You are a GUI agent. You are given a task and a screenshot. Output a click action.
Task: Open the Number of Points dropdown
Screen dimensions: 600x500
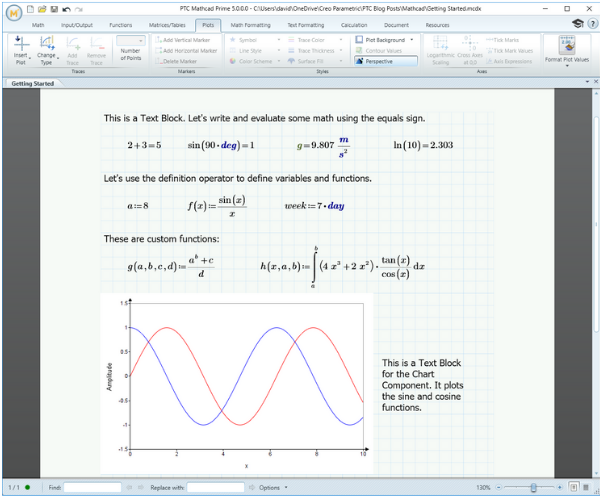130,40
